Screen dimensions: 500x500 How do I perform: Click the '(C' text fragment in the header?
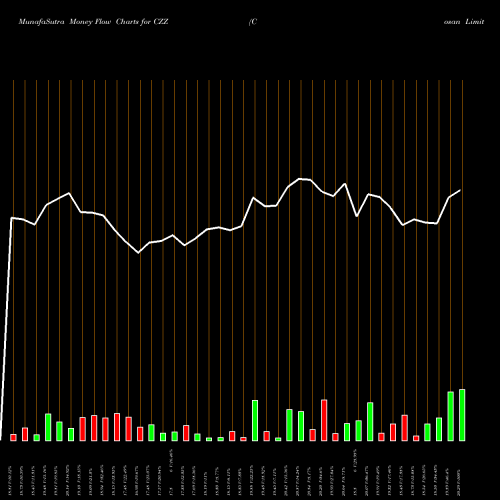(x=253, y=22)
